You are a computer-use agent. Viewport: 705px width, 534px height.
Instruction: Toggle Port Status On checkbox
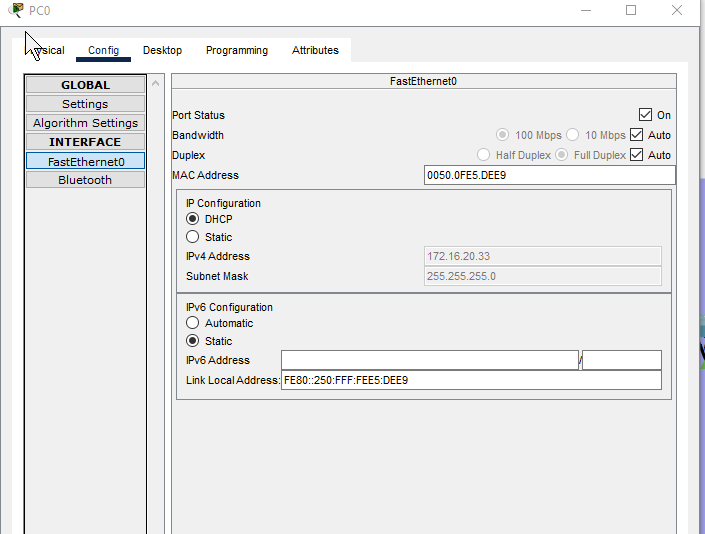click(x=645, y=115)
